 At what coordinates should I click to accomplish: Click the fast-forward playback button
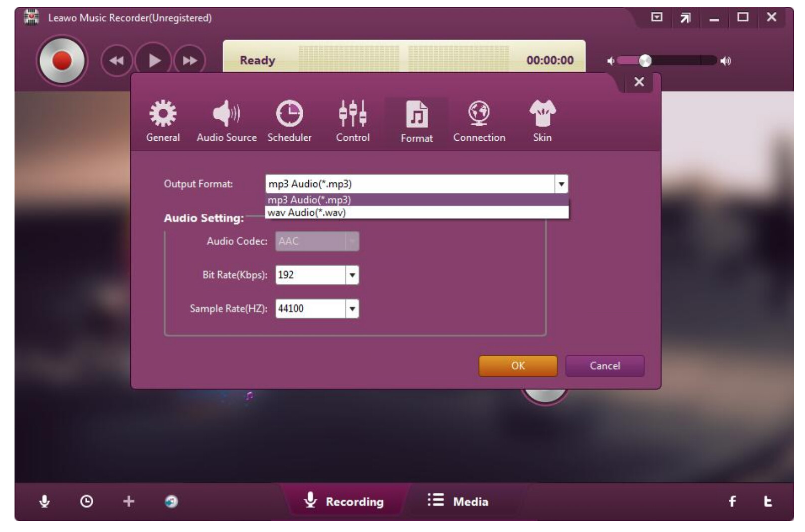(x=189, y=61)
